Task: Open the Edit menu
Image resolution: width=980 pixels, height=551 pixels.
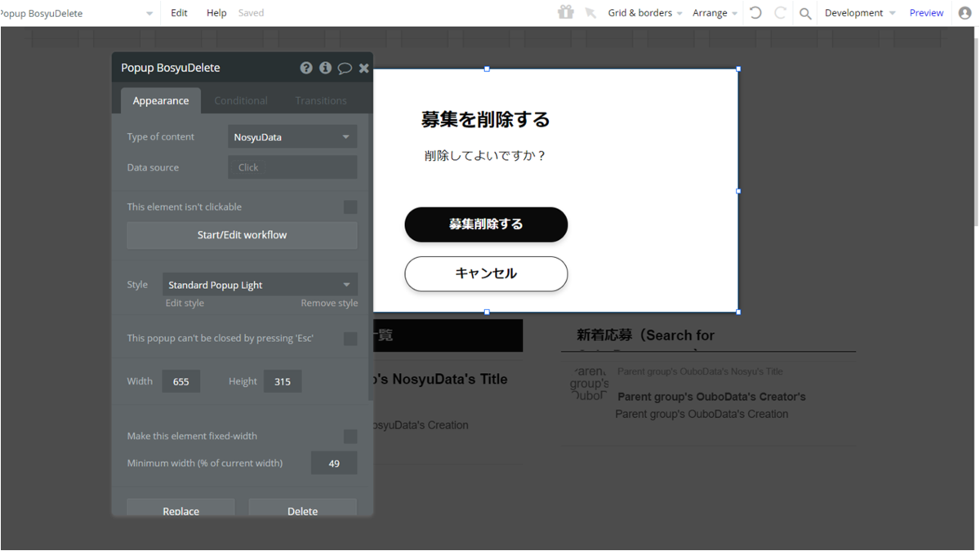Action: 179,13
